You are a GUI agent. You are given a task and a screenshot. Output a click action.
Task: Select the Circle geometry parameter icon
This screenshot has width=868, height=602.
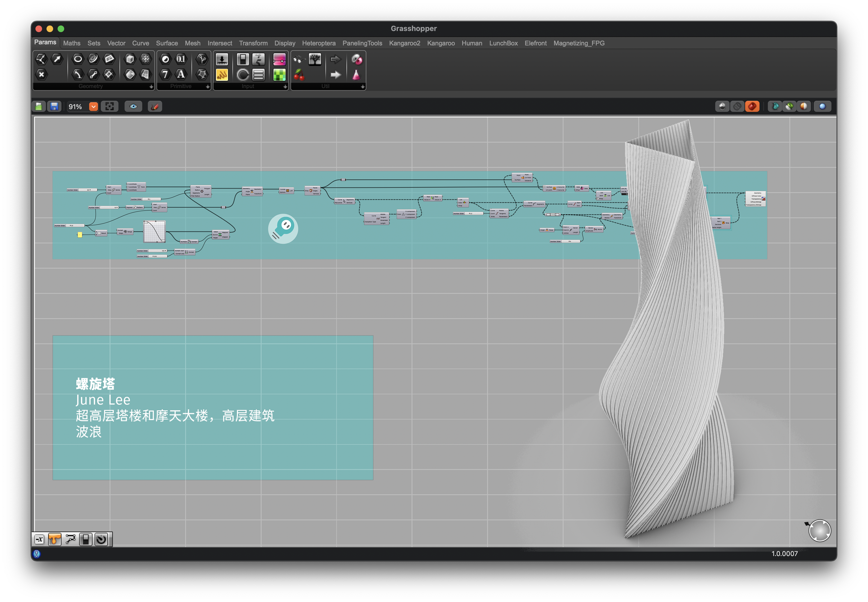78,59
